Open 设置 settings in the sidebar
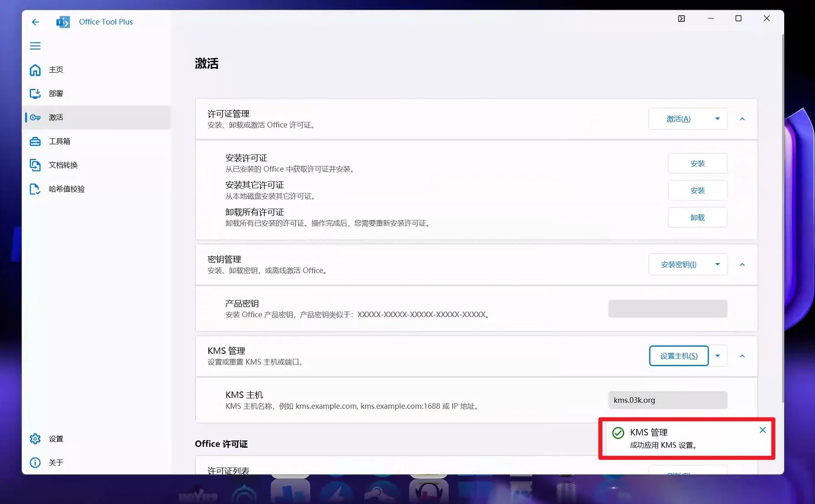The height and width of the screenshot is (504, 815). point(96,439)
